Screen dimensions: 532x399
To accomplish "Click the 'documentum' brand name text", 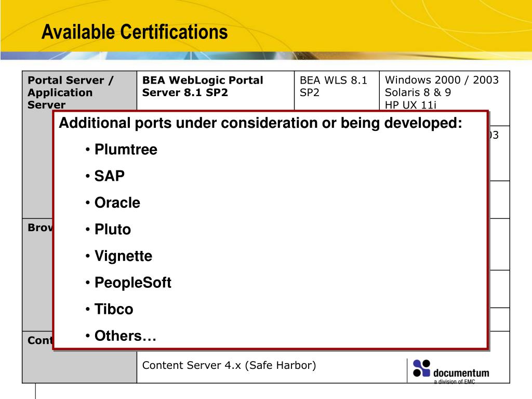I will 461,373.
